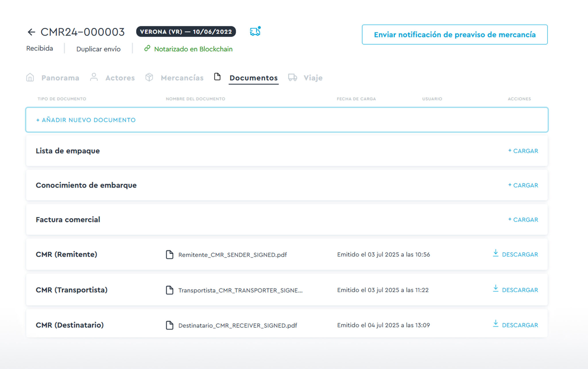Screen dimensions: 588x369
Task: Click the Actores person icon
Action: click(x=94, y=77)
